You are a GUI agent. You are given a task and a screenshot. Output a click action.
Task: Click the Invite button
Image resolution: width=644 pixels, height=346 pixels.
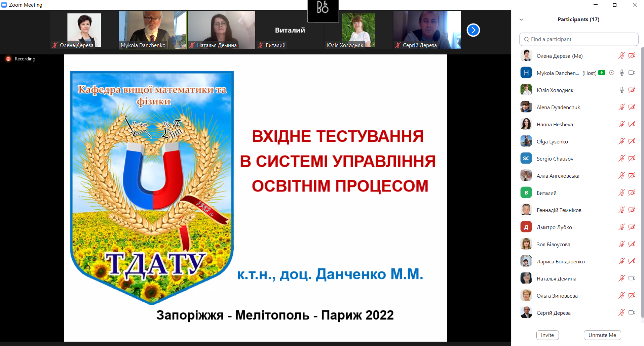547,335
